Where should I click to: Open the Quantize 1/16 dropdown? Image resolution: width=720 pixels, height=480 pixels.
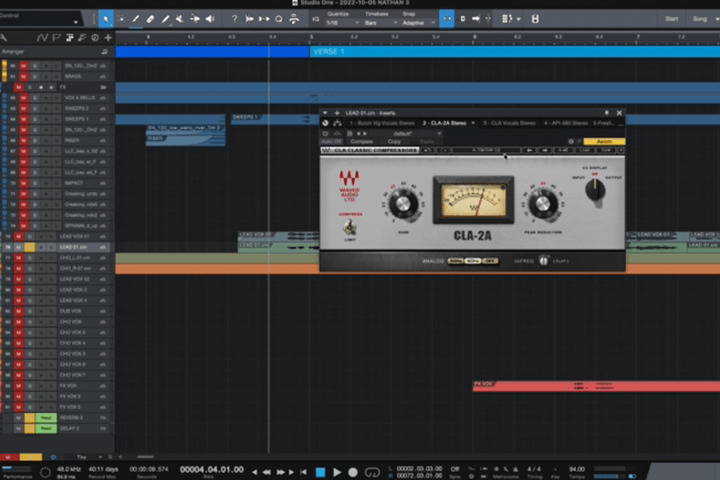[x=343, y=23]
